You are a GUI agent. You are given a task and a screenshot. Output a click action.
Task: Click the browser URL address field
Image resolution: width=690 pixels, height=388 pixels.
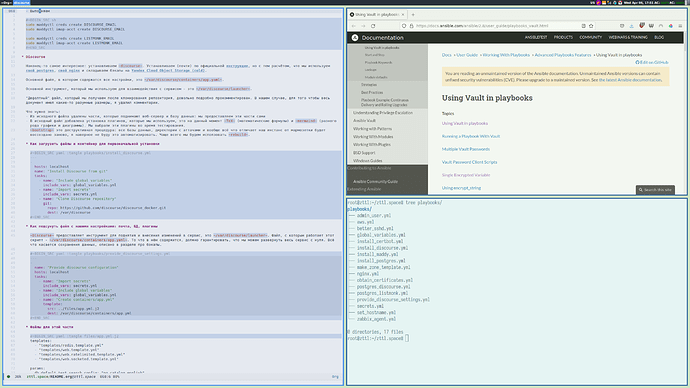click(x=495, y=26)
